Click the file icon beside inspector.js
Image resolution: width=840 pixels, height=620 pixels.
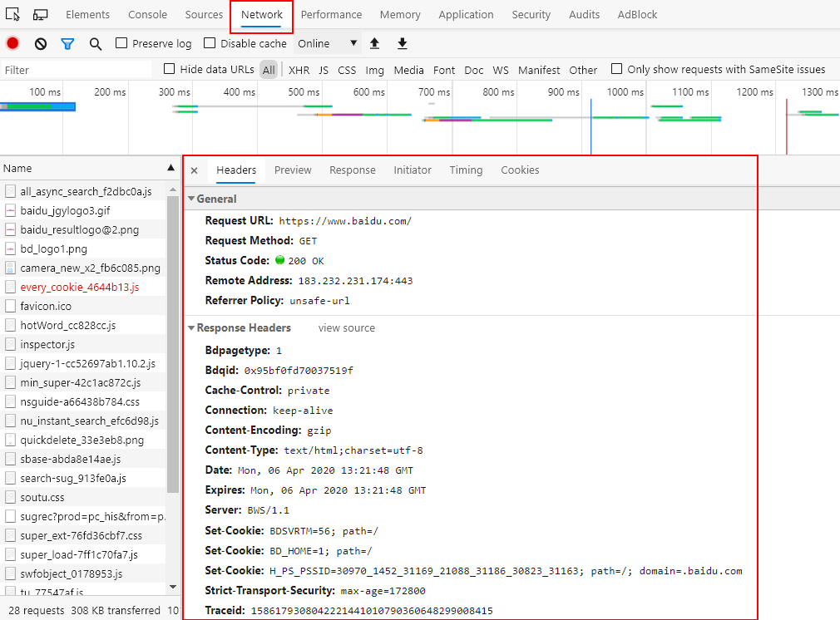point(10,344)
